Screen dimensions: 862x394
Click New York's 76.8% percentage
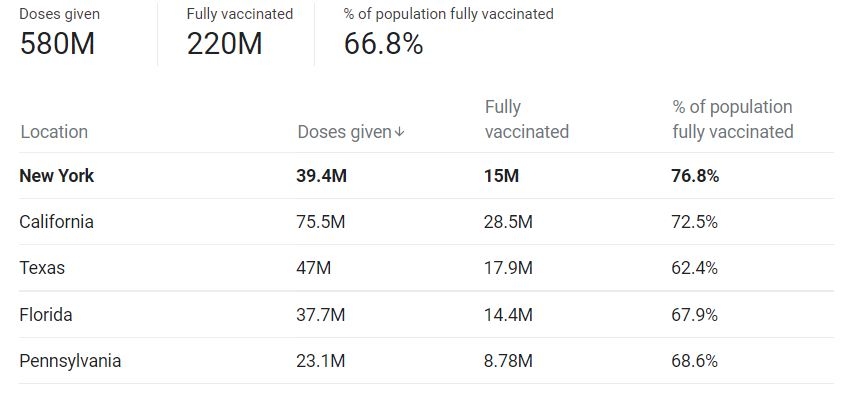point(695,176)
